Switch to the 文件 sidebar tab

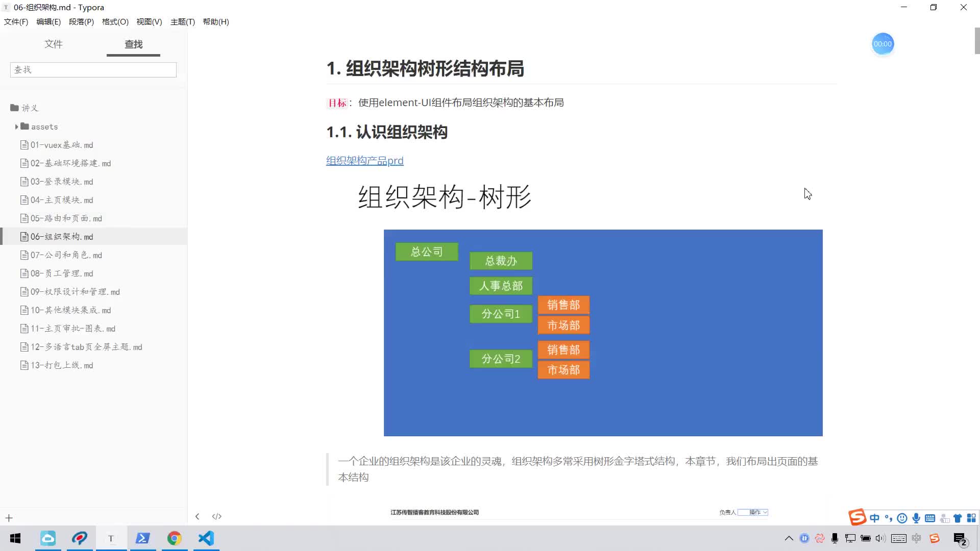click(x=54, y=44)
